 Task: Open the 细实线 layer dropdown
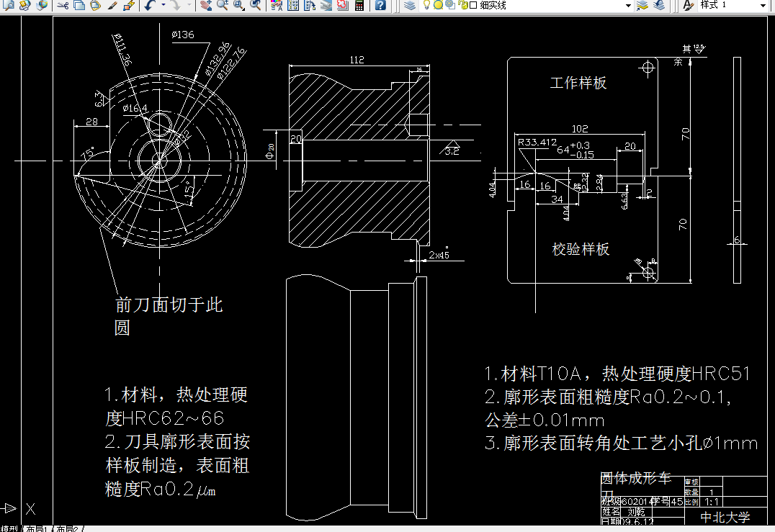coord(629,6)
